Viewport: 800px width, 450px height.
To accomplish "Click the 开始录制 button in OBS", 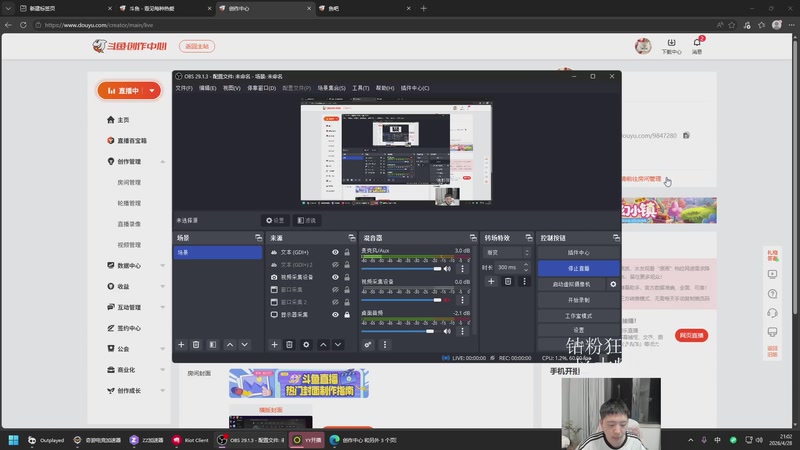I will [x=579, y=300].
